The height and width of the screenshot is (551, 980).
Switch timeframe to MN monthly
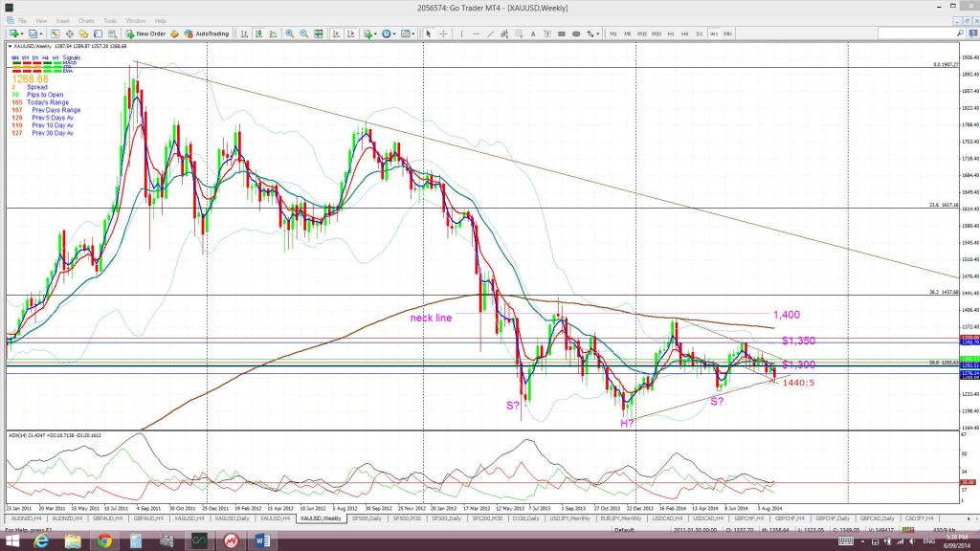coord(727,33)
